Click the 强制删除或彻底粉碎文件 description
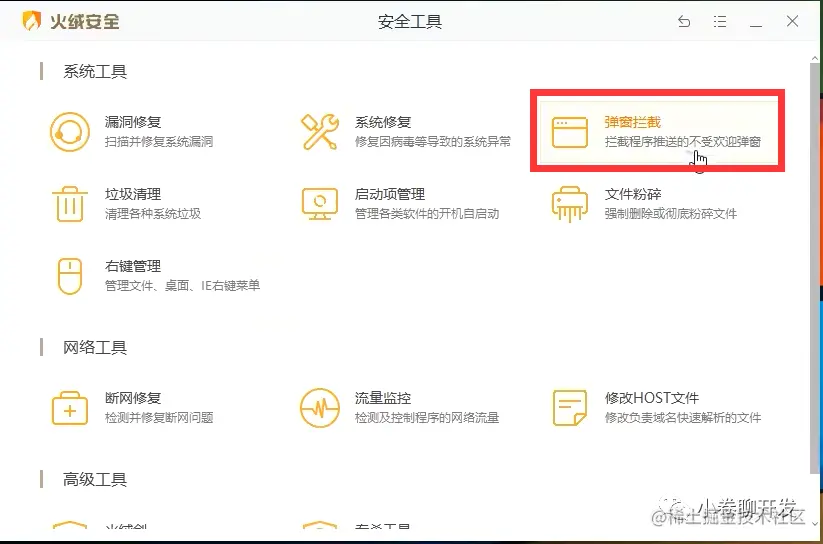Viewport: 823px width, 544px height. (x=671, y=214)
